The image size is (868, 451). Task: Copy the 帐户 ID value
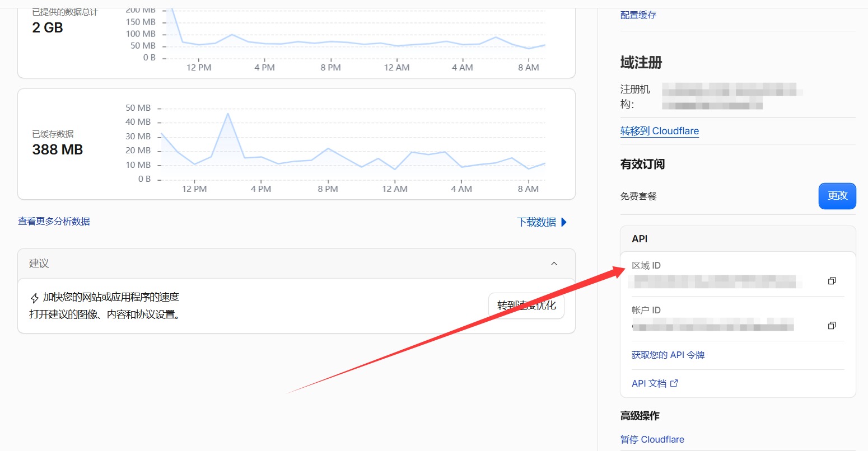pyautogui.click(x=832, y=326)
